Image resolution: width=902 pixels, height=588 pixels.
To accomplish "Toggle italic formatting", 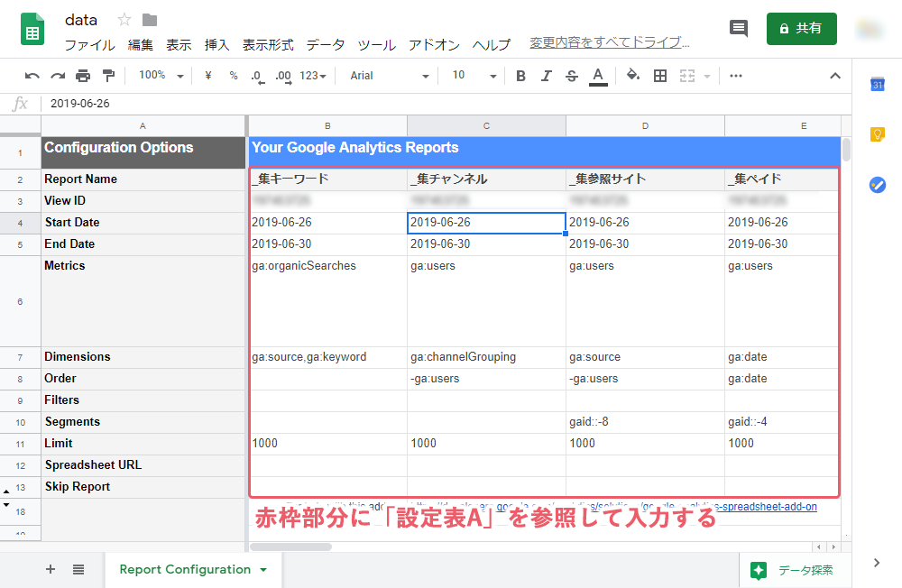I will pyautogui.click(x=546, y=76).
